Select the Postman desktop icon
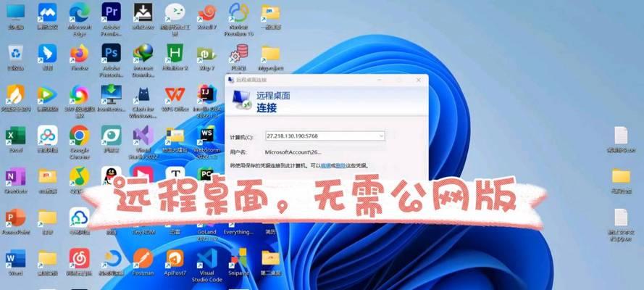This screenshot has width=644, height=290. 143,259
